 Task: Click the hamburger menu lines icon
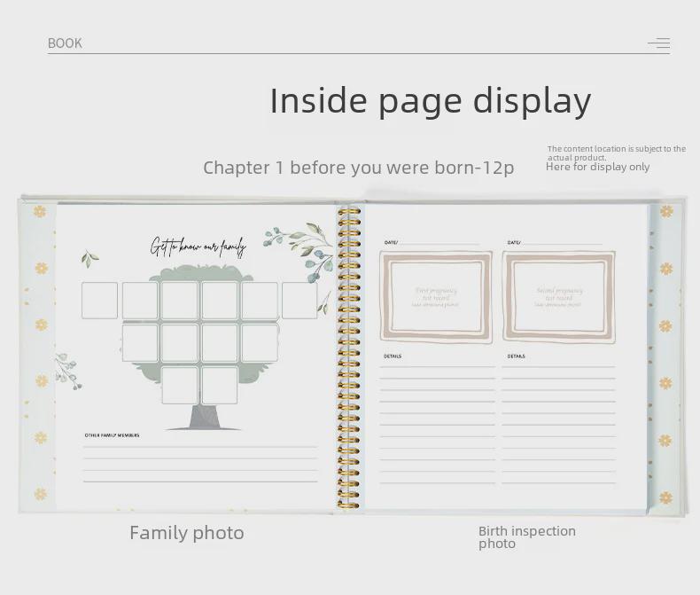click(x=659, y=43)
